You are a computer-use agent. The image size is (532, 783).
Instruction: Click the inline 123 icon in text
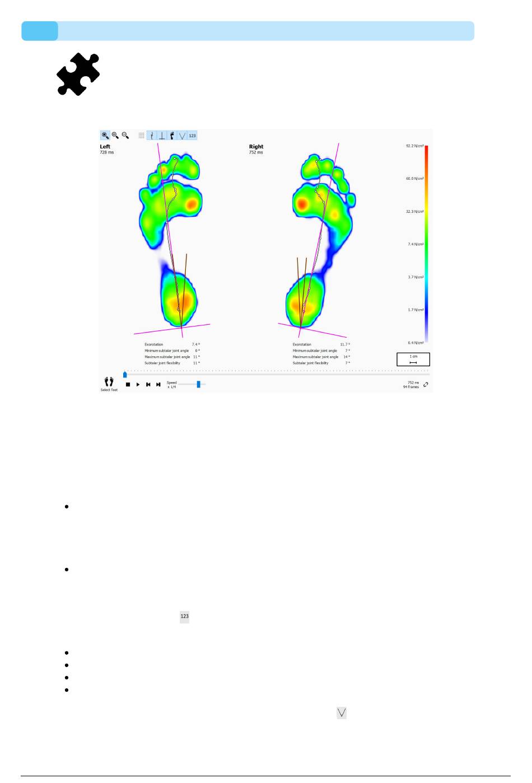(185, 617)
